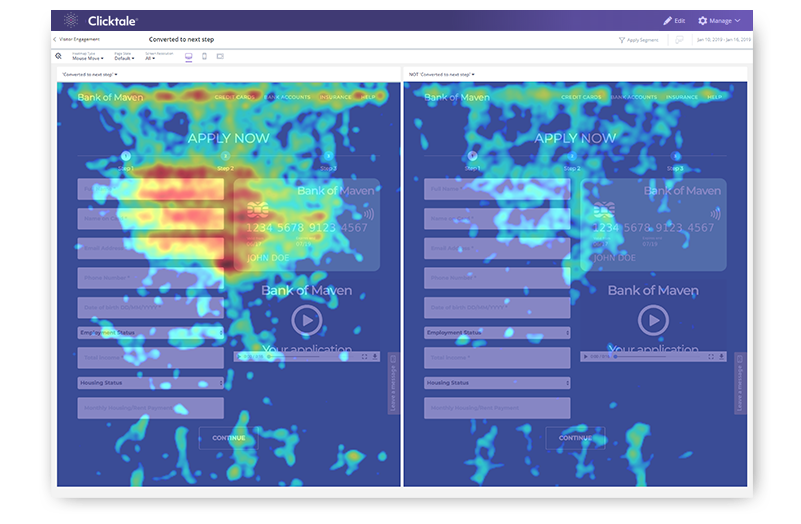Click Bank Accounts nav in left heatmap
The image size is (801, 524).
[288, 97]
